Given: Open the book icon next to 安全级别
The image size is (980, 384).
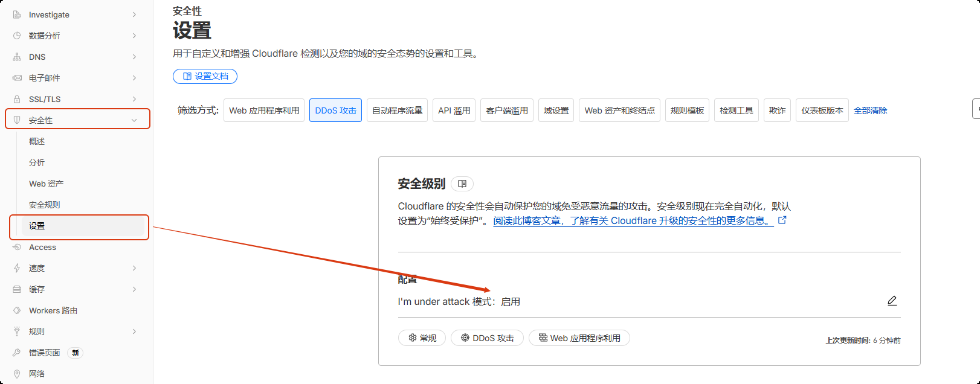Looking at the screenshot, I should point(462,184).
